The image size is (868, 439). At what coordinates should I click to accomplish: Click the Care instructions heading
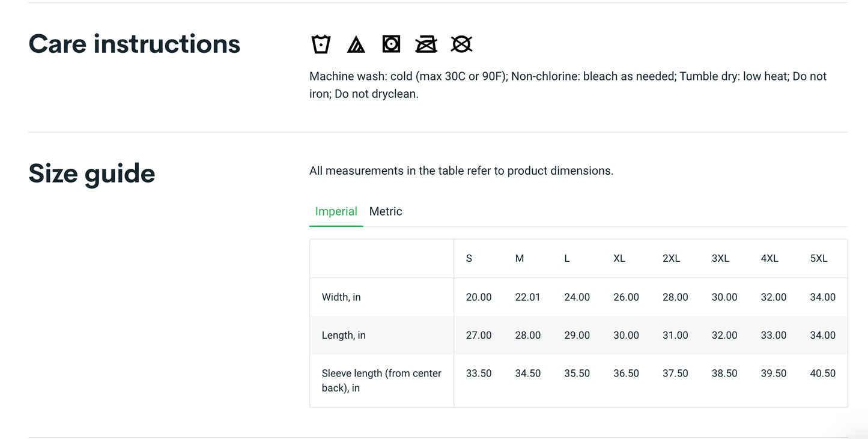pyautogui.click(x=135, y=44)
